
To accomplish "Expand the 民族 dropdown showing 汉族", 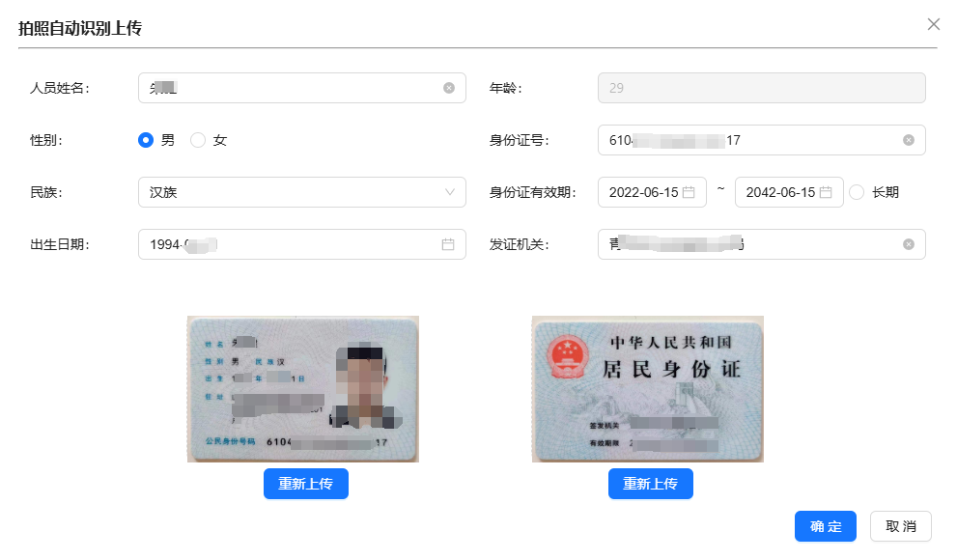I will (x=301, y=192).
